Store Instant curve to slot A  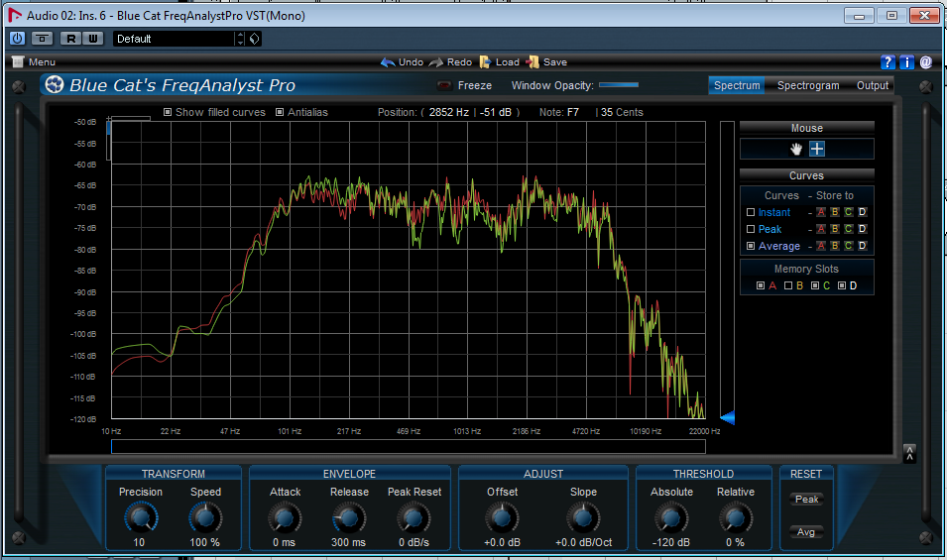[x=821, y=212]
